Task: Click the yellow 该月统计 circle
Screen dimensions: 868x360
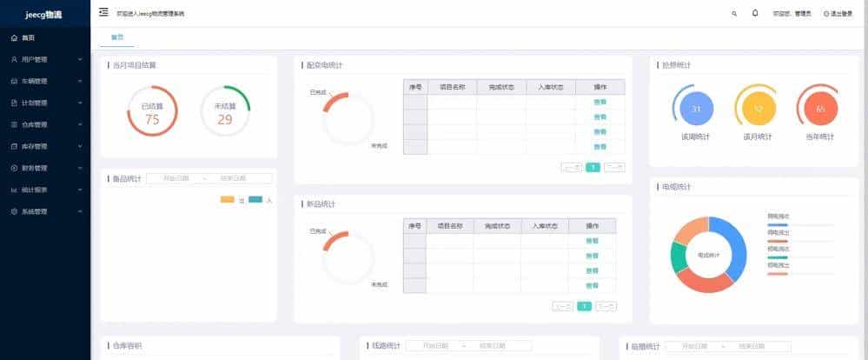Action: point(758,109)
